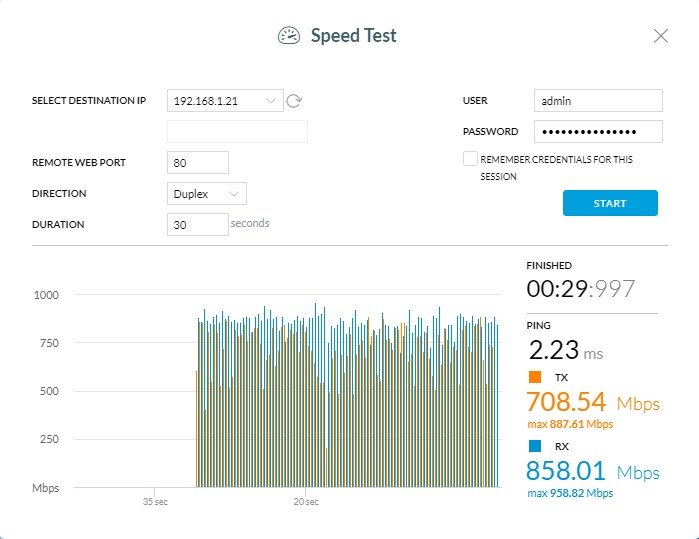Open the destination IP dropdown
Viewport: 699px width, 539px height.
click(225, 101)
